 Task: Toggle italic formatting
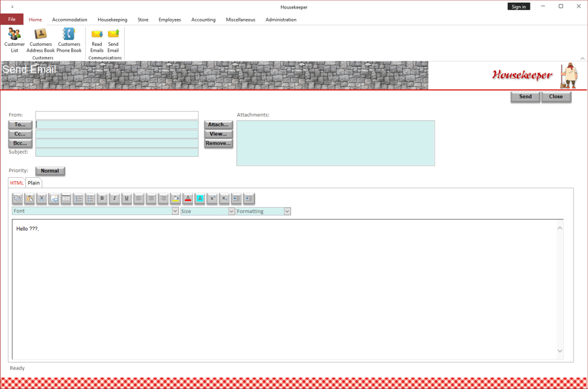[114, 199]
